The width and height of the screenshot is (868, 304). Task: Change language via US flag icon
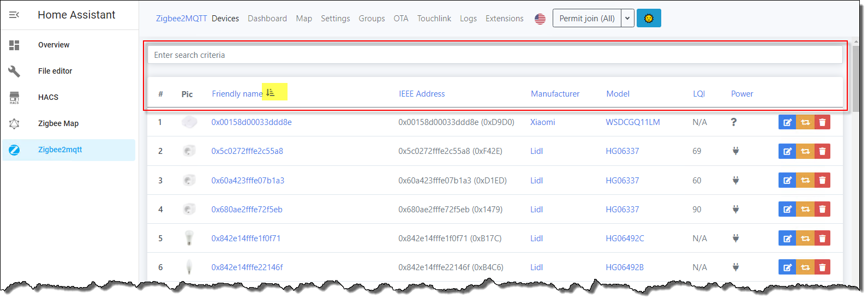click(540, 19)
